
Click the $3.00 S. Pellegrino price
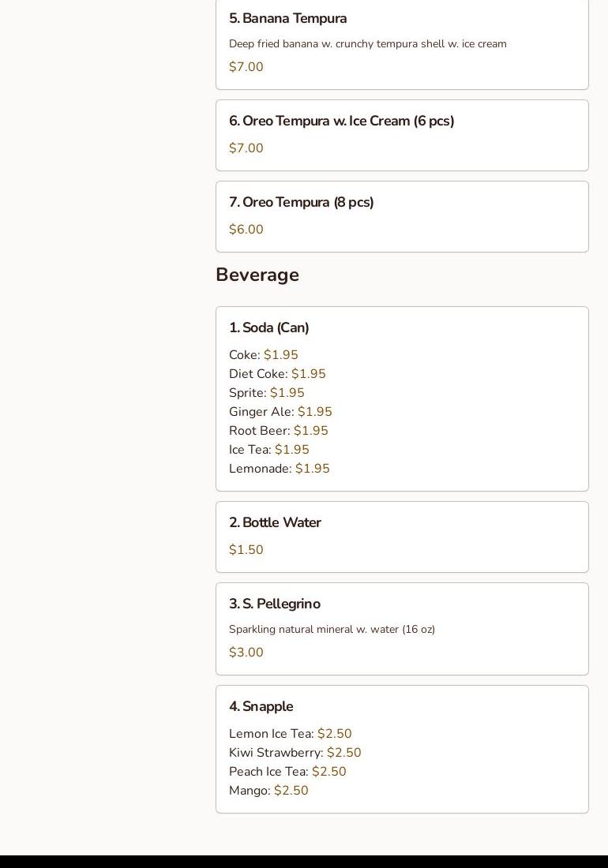pos(246,653)
